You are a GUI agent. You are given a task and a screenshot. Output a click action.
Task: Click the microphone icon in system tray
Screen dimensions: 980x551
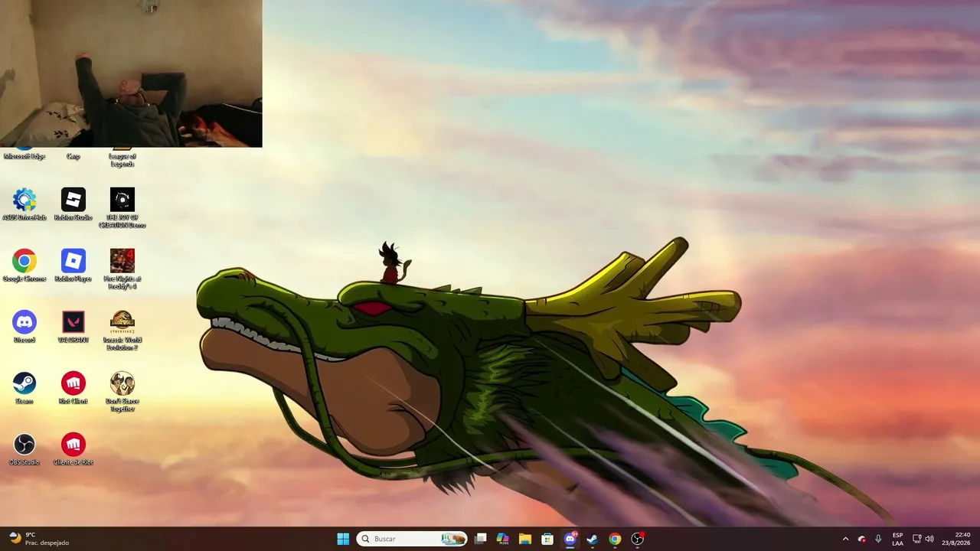pyautogui.click(x=878, y=539)
